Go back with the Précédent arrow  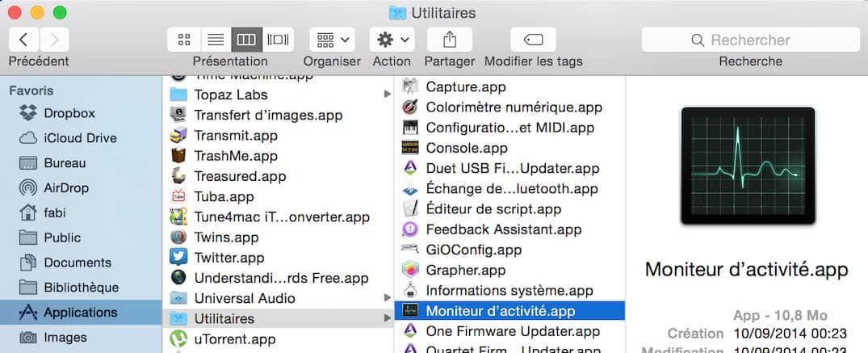23,40
